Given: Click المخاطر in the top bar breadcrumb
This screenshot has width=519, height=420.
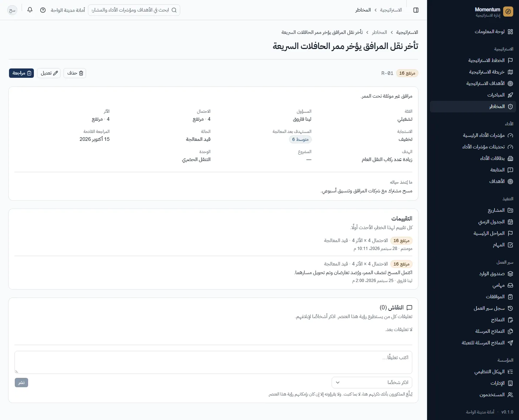Looking at the screenshot, I should (363, 10).
